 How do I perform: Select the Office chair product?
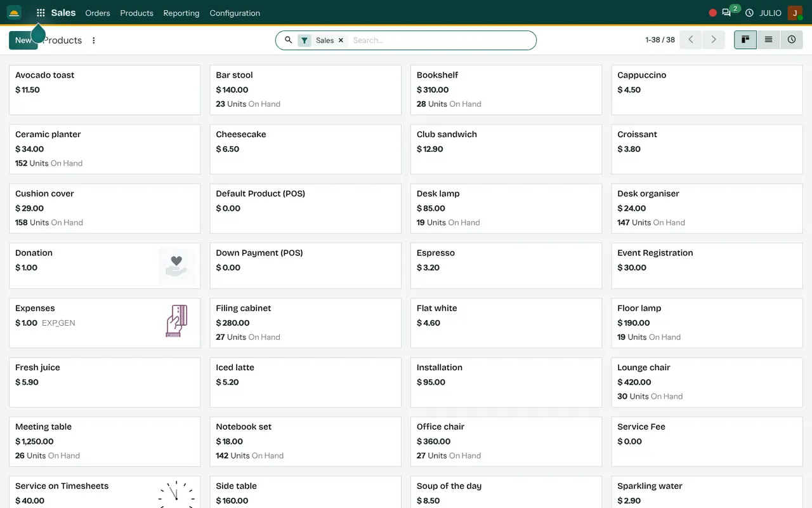click(506, 441)
